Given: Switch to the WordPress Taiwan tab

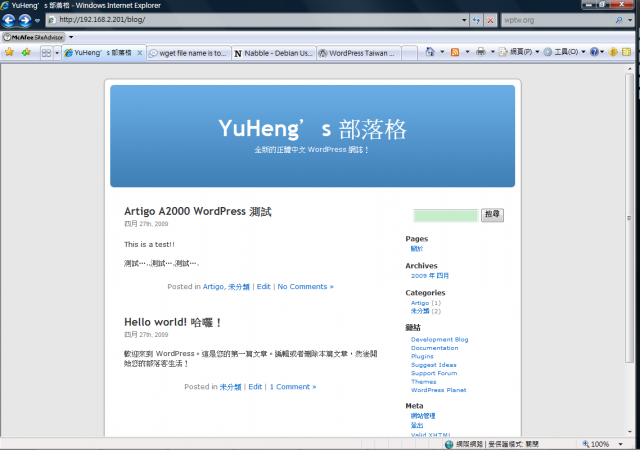Looking at the screenshot, I should tap(358, 53).
